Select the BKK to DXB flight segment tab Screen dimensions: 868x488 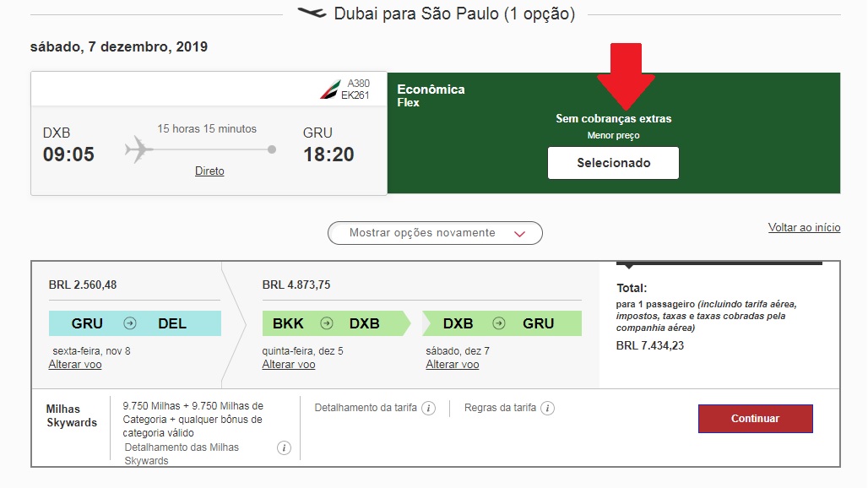point(336,323)
